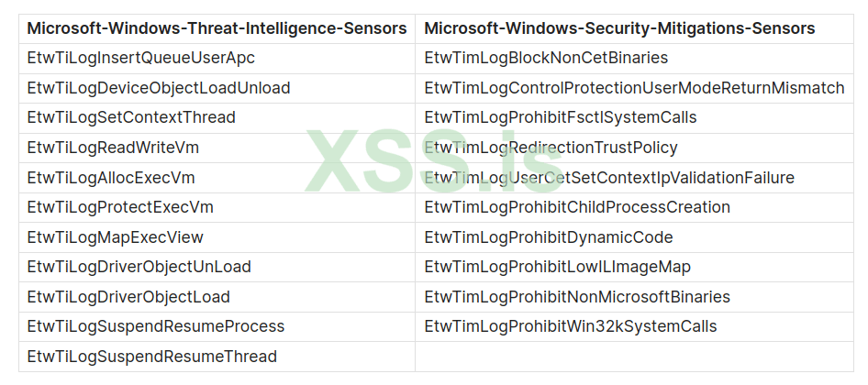Select the EtwTiLogDriverObjectLoad entry
Viewport: 868px width, 385px height.
128,297
